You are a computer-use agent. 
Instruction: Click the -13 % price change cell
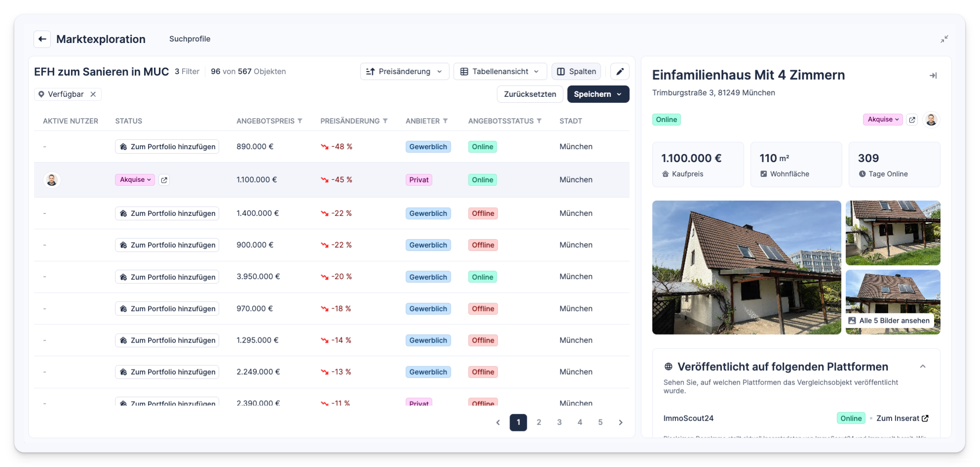coord(336,372)
